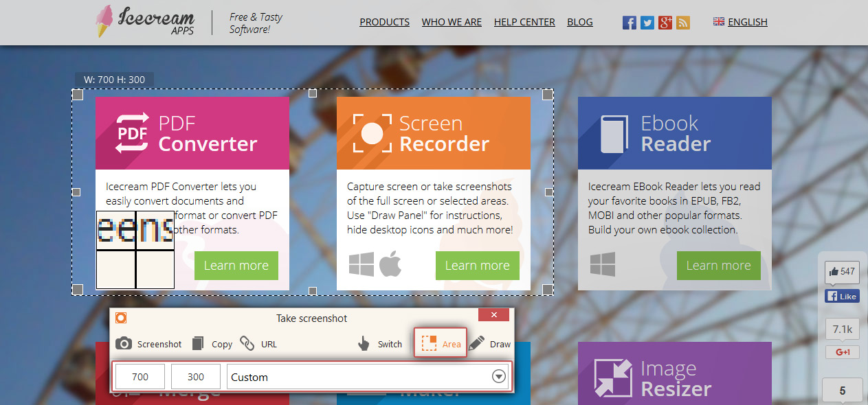Get a URL for the screenshot
Screen dimensions: 868x405
click(258, 344)
